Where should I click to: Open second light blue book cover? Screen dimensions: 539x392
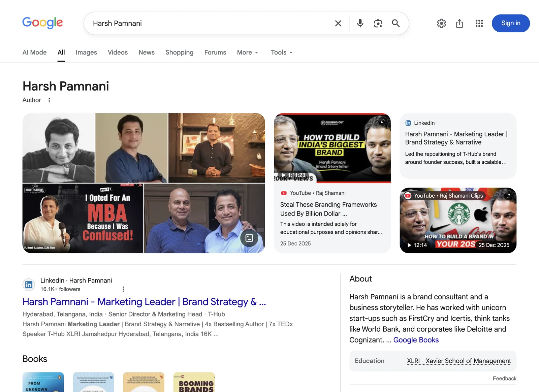(x=93, y=382)
